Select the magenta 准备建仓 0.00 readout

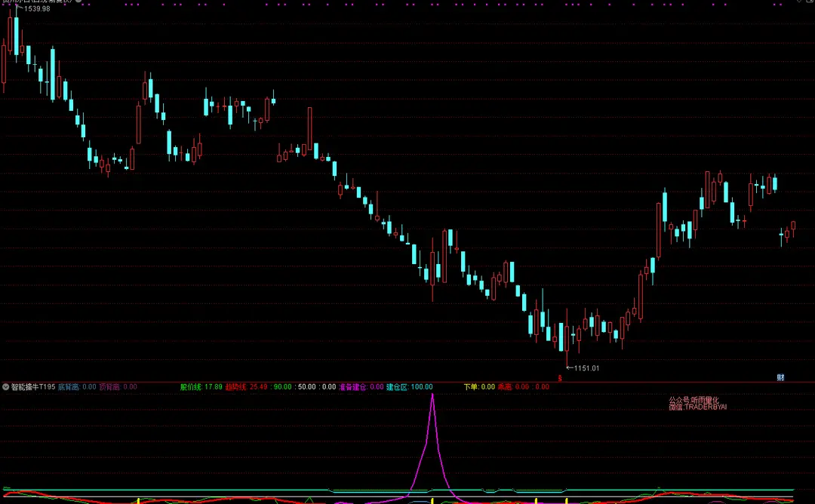pyautogui.click(x=361, y=387)
